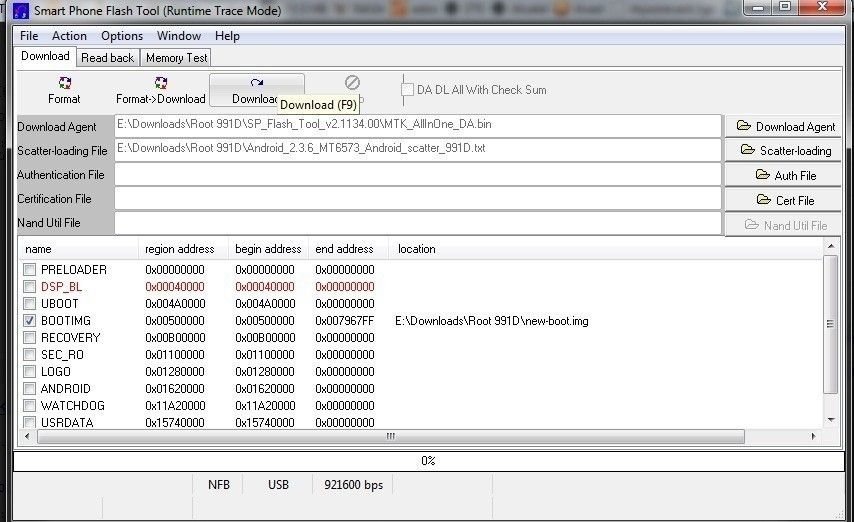Click the Certification File field
854x522 pixels.
point(418,198)
